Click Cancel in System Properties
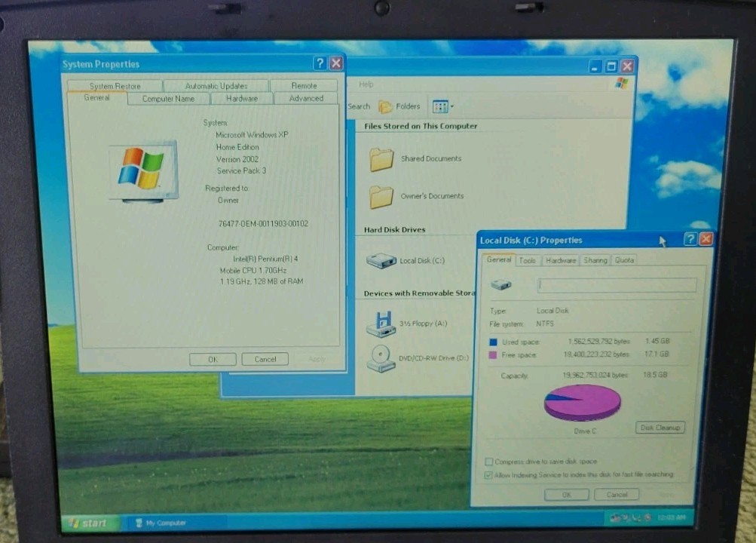The width and height of the screenshot is (756, 543). pos(265,359)
